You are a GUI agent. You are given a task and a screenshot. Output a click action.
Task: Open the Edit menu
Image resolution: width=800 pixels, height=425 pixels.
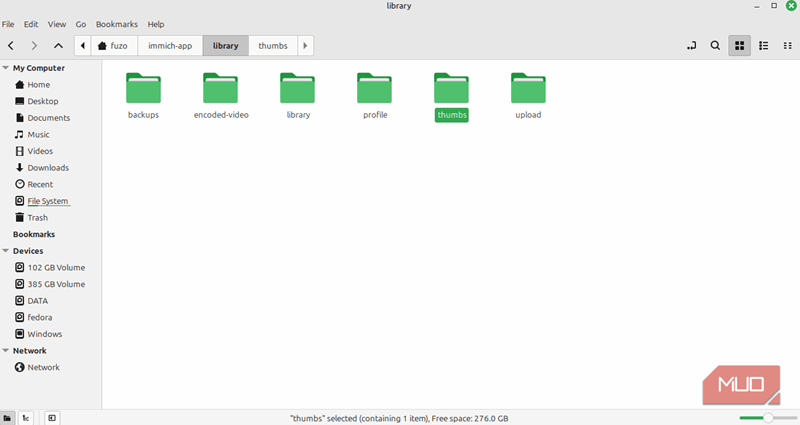pyautogui.click(x=31, y=24)
